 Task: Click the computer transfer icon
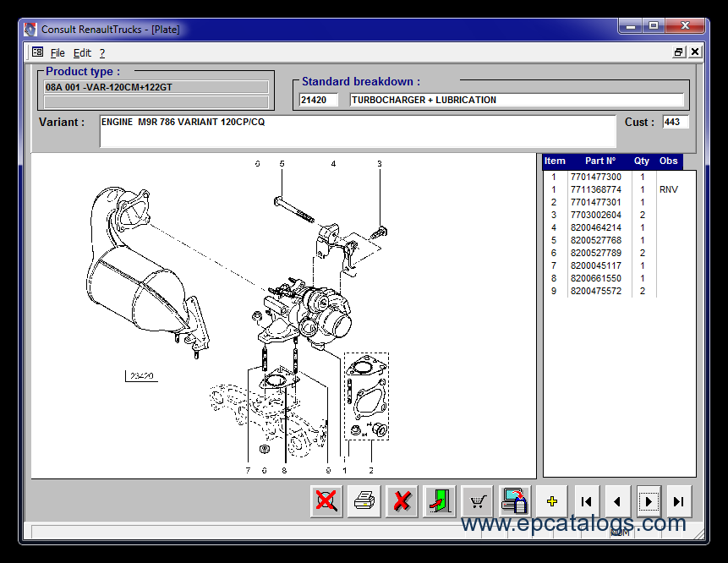pos(515,501)
